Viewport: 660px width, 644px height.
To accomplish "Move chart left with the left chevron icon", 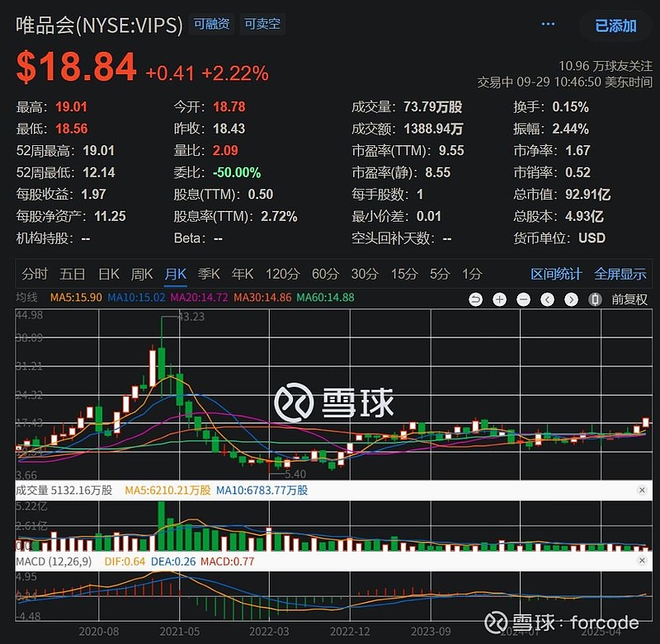I will point(547,299).
